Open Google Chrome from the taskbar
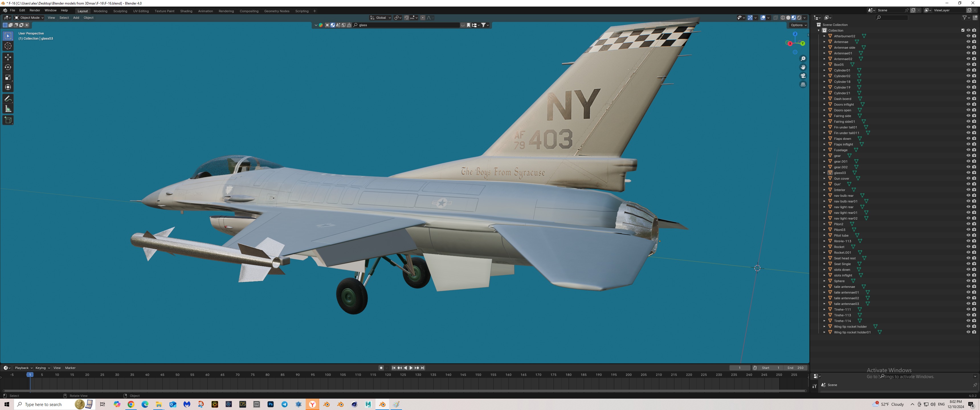The image size is (980, 410). [131, 404]
